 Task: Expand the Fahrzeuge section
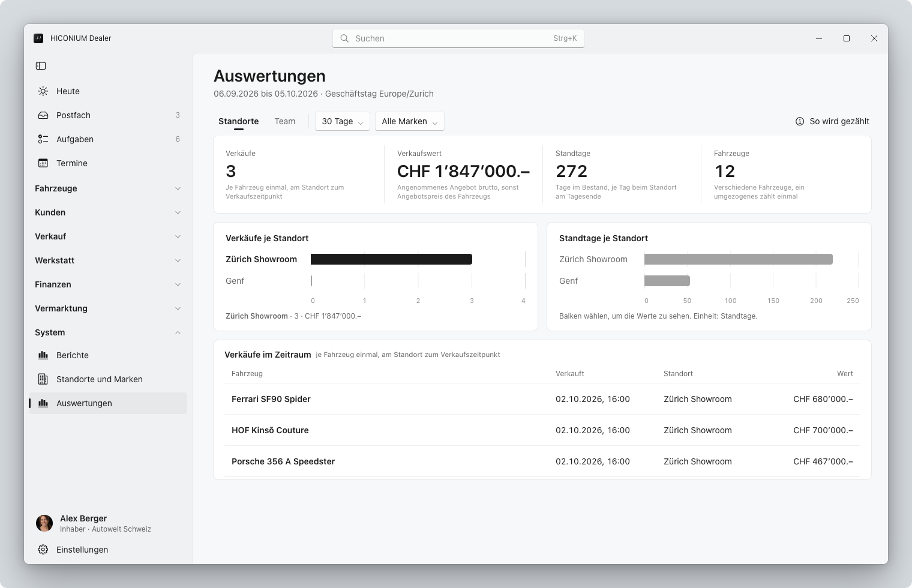[108, 188]
